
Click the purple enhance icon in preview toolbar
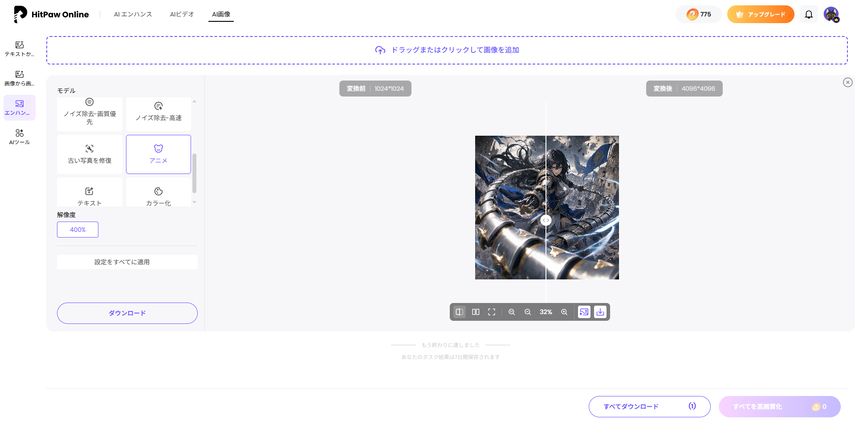click(x=584, y=312)
